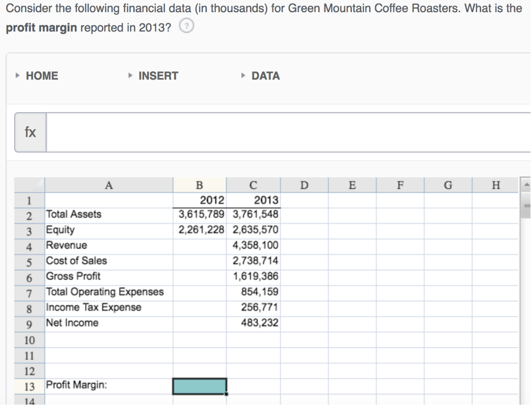Open the INSERT ribbon menu
The width and height of the screenshot is (532, 406).
click(x=158, y=76)
